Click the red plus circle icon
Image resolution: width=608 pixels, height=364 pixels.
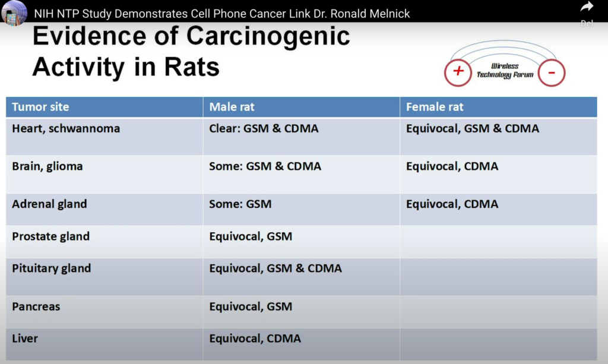tap(458, 72)
